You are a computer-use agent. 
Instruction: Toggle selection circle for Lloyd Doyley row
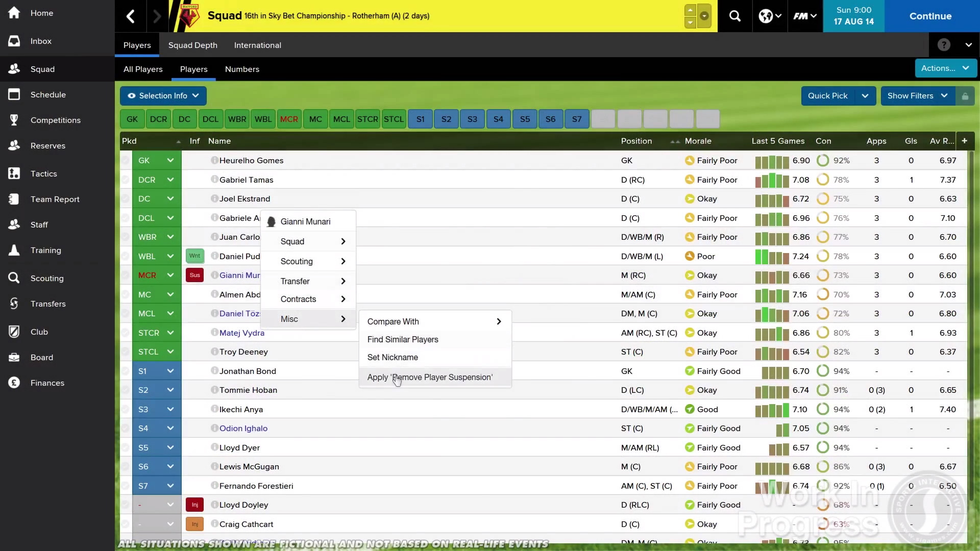coord(126,505)
